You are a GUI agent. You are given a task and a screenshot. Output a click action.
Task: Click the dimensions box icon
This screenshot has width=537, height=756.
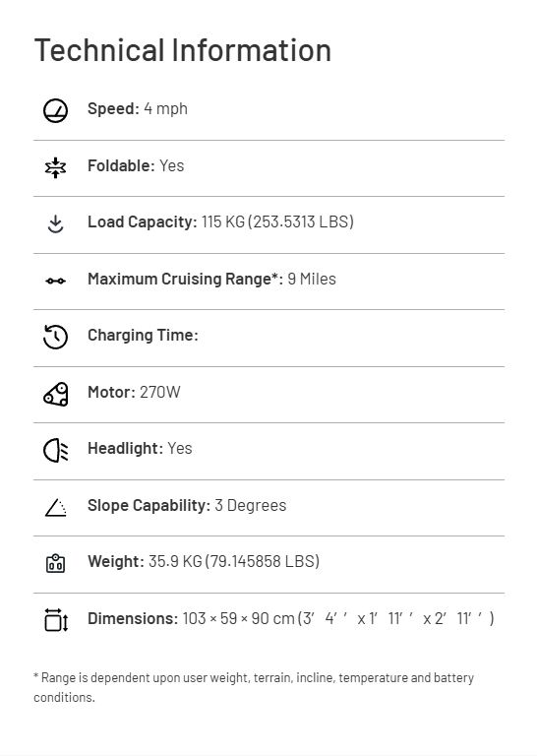56,619
